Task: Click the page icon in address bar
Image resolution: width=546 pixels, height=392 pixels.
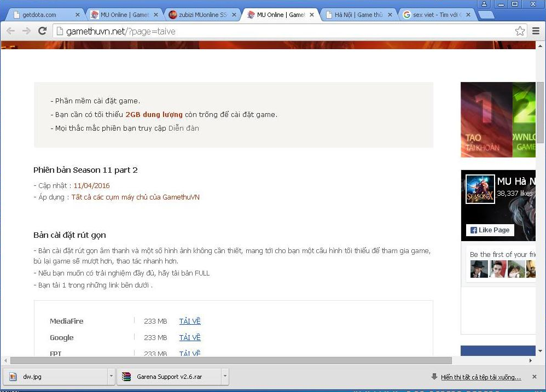Action: (x=60, y=31)
